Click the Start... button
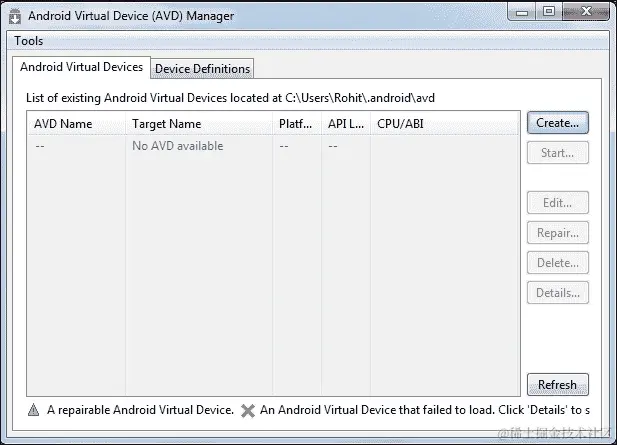The height and width of the screenshot is (445, 617). pos(558,153)
